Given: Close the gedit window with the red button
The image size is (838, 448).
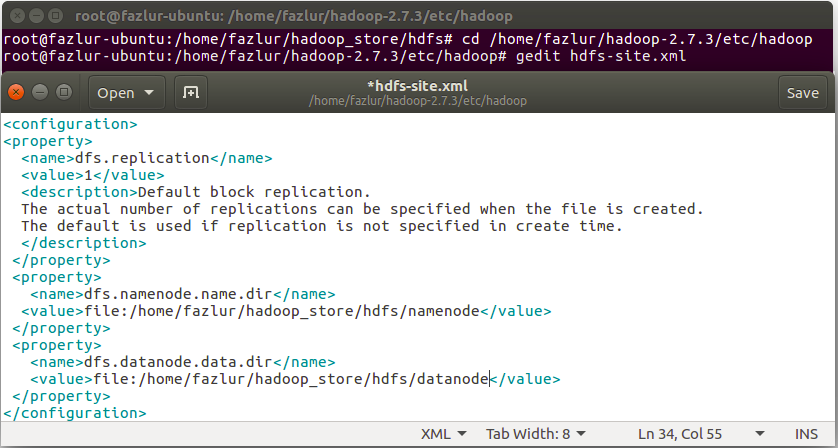Looking at the screenshot, I should click(x=16, y=92).
